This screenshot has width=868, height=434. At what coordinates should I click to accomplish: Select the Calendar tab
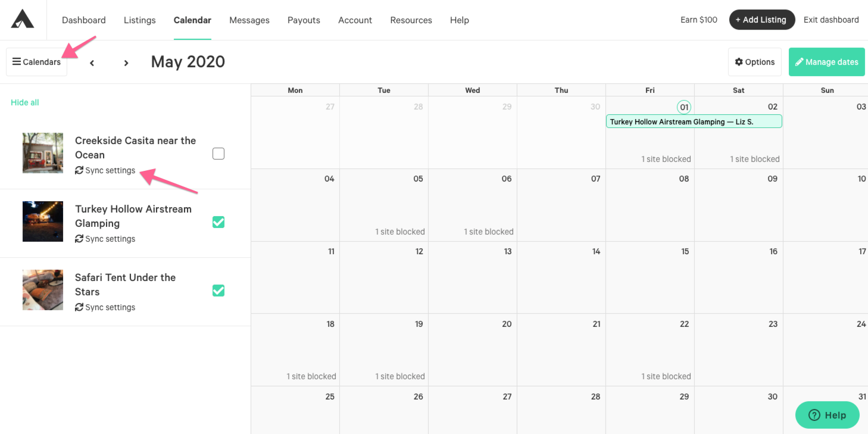tap(192, 20)
